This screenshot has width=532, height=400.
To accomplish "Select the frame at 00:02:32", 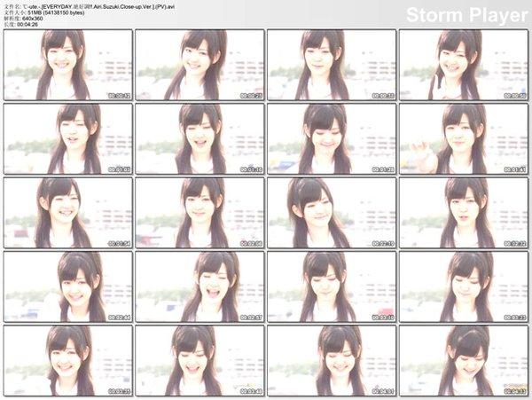I will [463, 213].
